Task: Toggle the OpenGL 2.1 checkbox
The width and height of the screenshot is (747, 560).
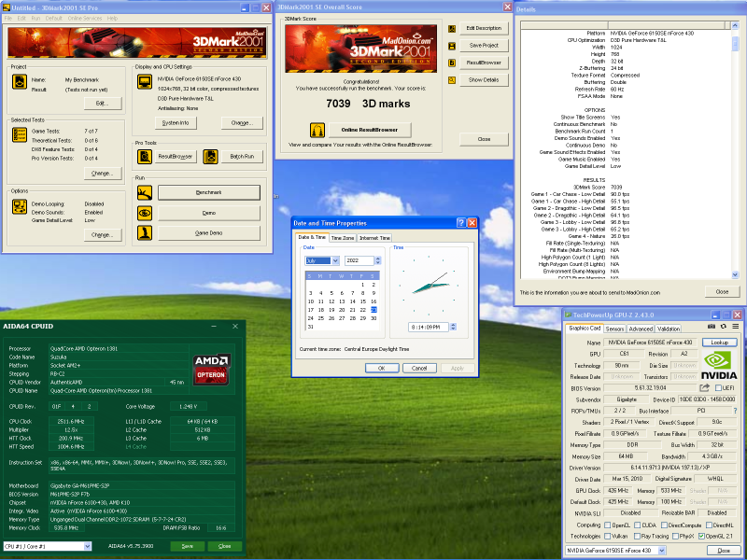Action: pyautogui.click(x=701, y=536)
